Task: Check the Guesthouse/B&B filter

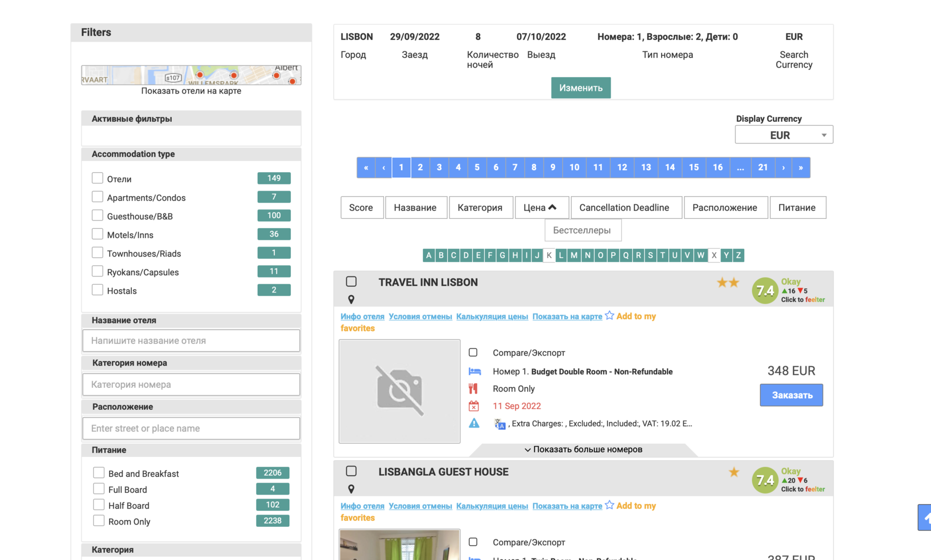Action: coord(98,215)
